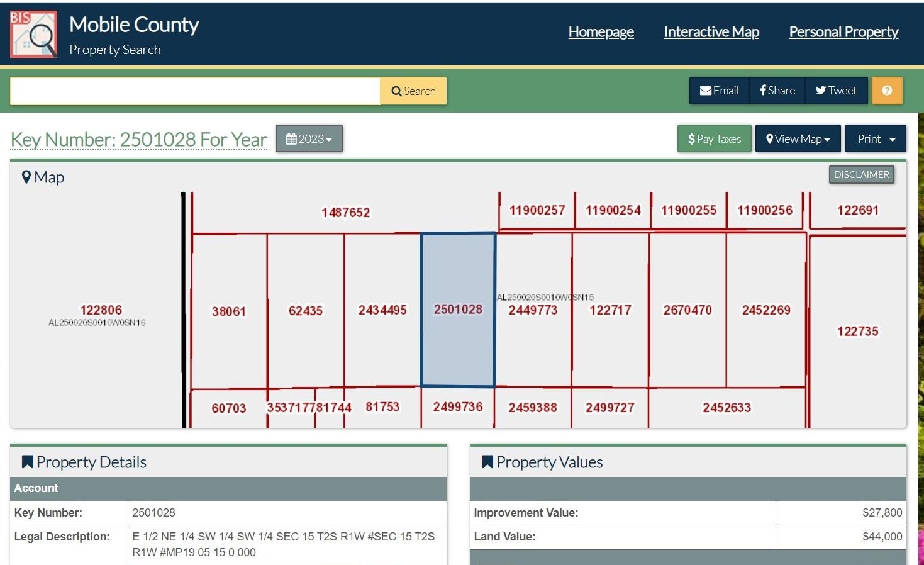Select parcel 2434495 on the map
The height and width of the screenshot is (565, 924).
(x=382, y=310)
